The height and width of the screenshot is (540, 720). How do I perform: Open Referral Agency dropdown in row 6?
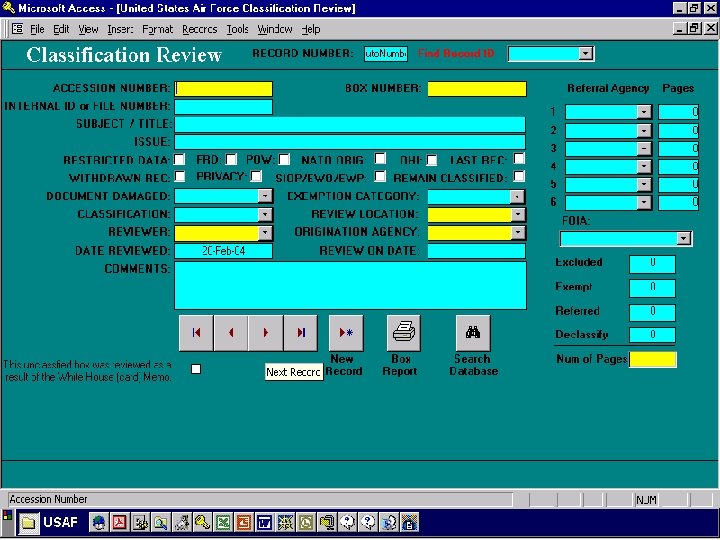coord(644,202)
